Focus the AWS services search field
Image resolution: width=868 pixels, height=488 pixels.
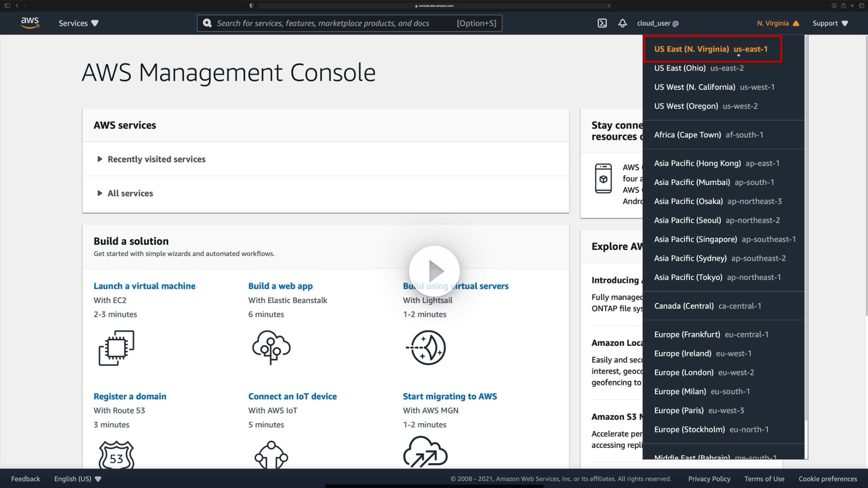(350, 23)
